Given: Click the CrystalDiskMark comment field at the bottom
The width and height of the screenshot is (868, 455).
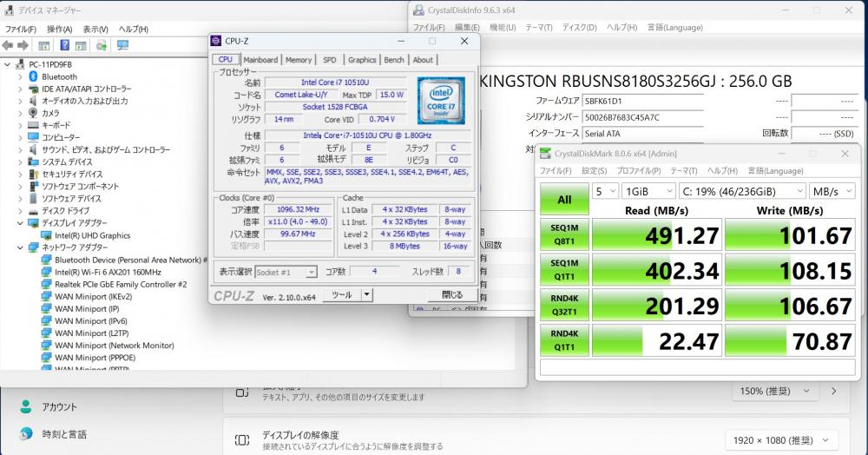Looking at the screenshot, I should point(698,367).
